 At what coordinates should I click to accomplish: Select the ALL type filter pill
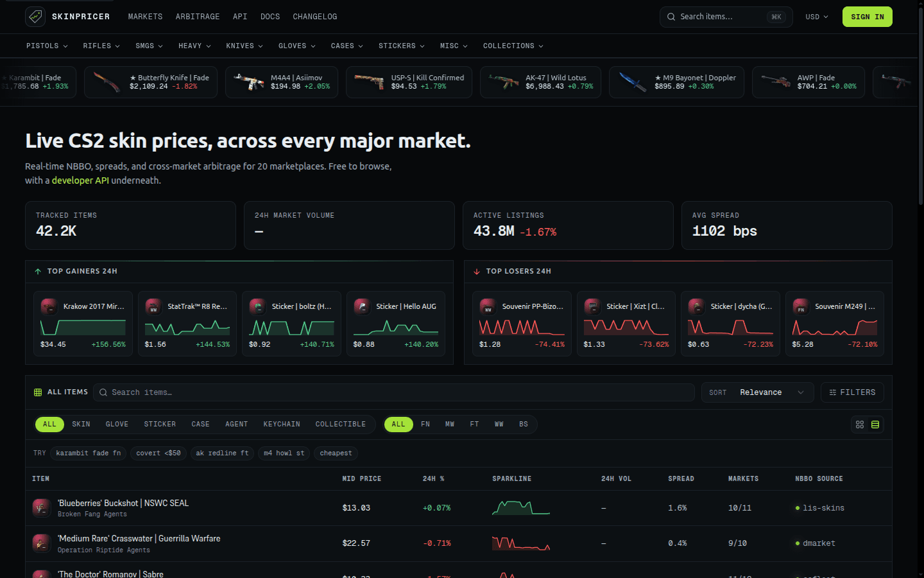point(49,425)
